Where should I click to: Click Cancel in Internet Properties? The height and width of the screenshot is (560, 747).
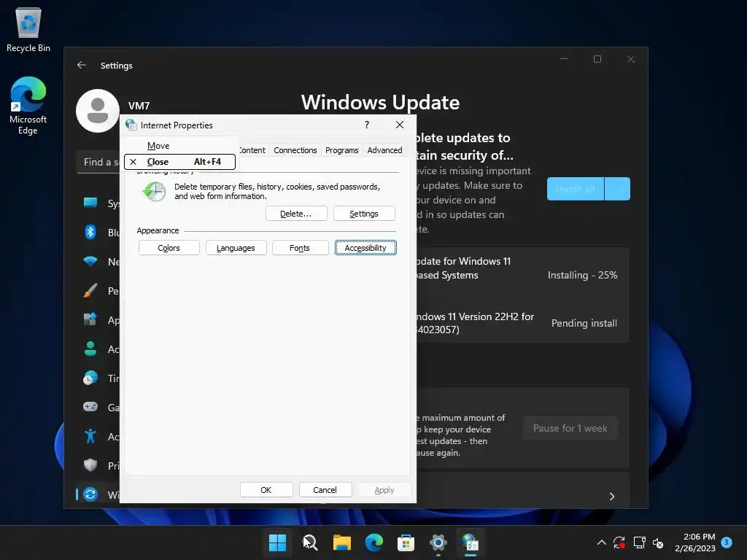[325, 490]
